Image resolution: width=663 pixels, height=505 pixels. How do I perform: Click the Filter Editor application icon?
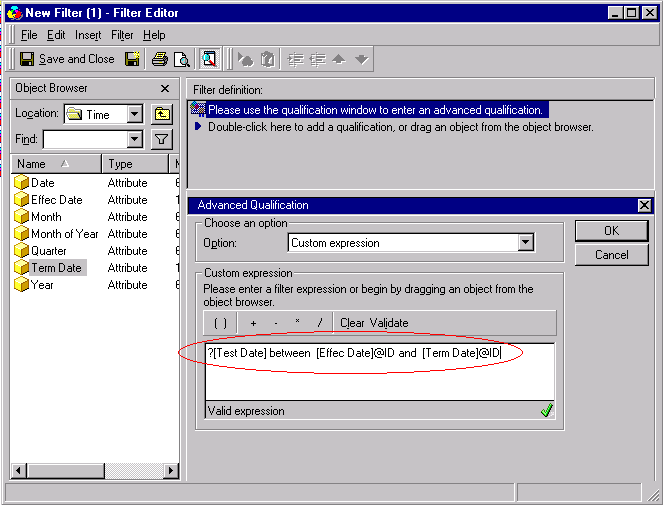tap(14, 13)
